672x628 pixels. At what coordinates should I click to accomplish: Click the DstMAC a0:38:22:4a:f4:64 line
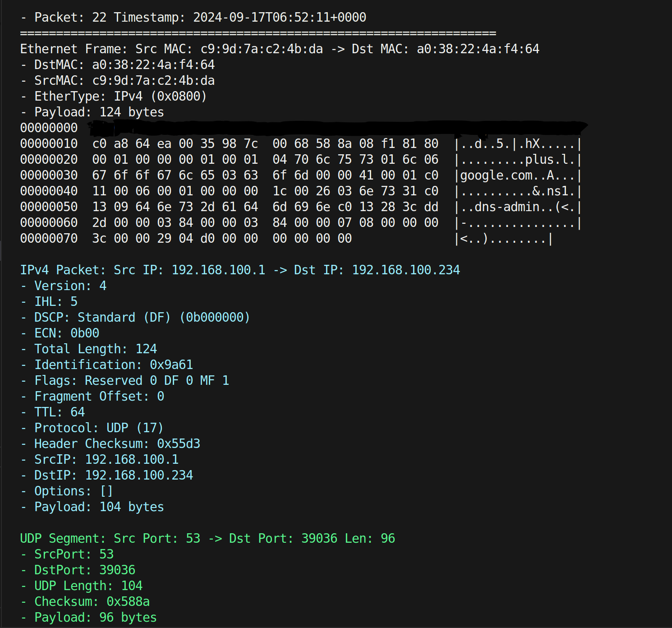pyautogui.click(x=118, y=65)
